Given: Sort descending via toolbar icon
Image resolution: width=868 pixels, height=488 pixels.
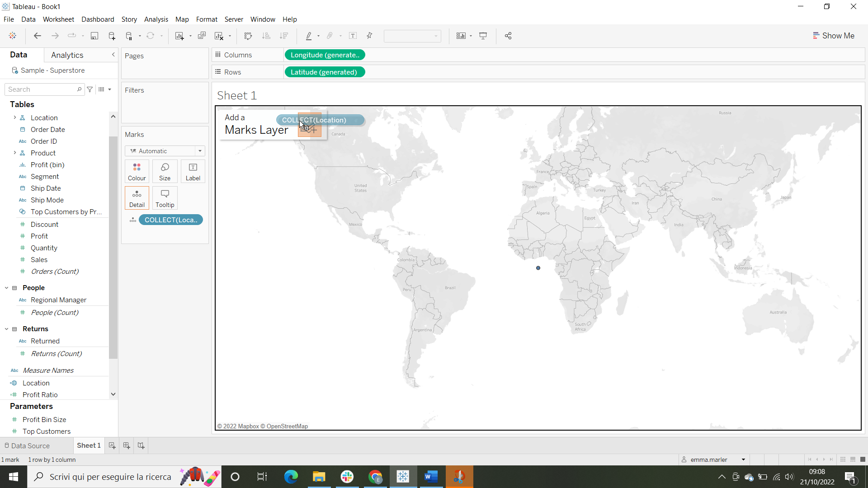Looking at the screenshot, I should click(x=284, y=36).
